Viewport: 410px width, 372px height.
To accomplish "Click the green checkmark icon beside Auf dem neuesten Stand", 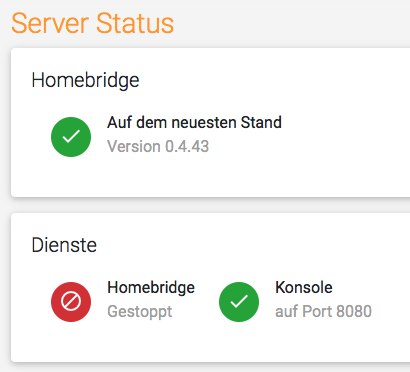I will pos(71,137).
